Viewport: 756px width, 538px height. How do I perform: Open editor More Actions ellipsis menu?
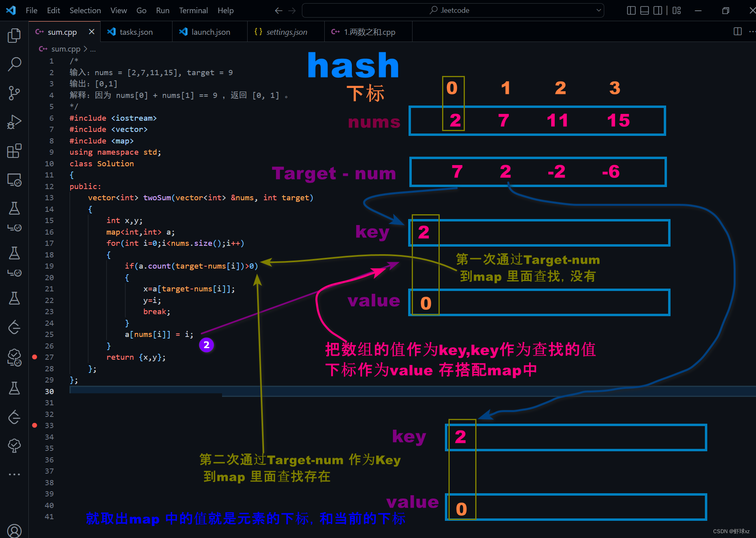coord(752,32)
